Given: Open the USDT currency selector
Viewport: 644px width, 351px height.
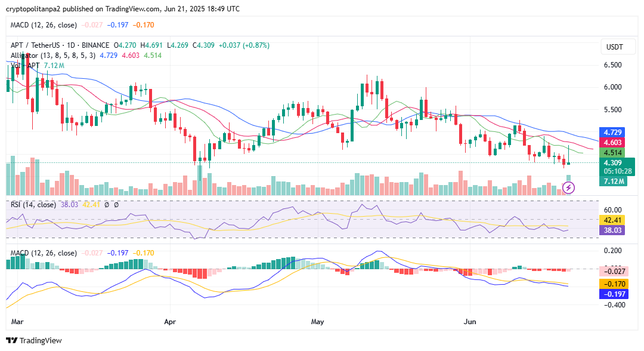Looking at the screenshot, I should click(614, 47).
